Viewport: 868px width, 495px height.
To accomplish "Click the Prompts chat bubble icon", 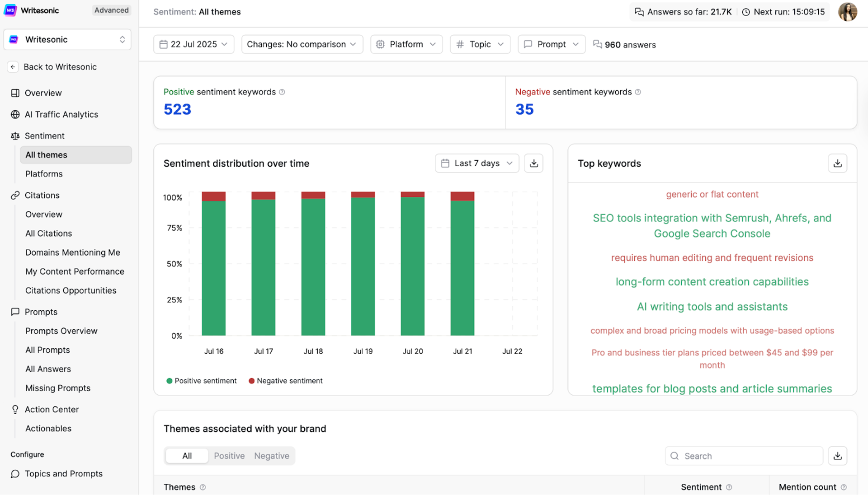I will (15, 312).
